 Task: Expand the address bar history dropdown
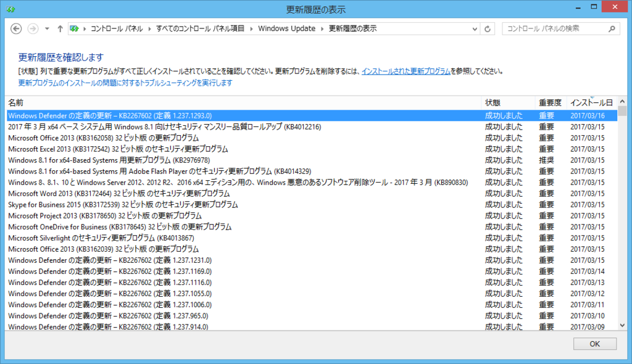pos(475,28)
